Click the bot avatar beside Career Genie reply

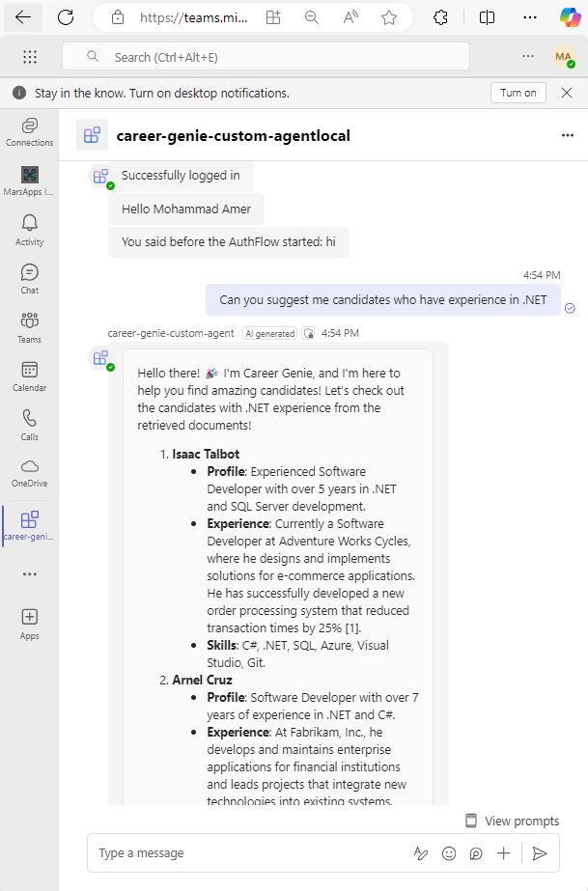point(101,358)
